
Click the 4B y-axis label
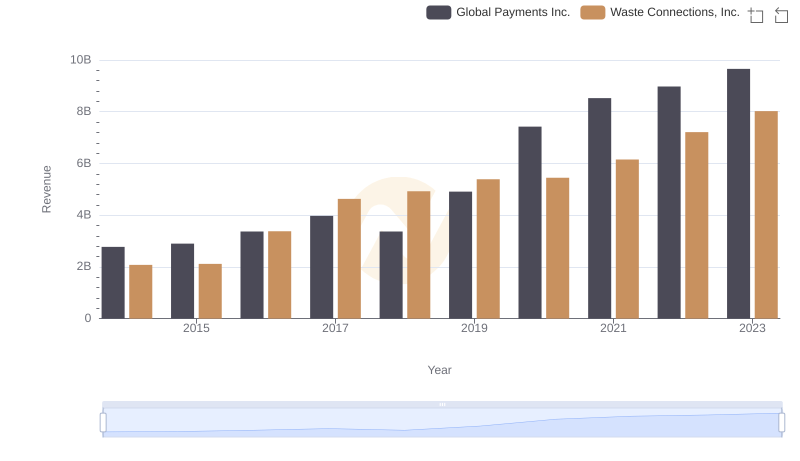coord(84,215)
